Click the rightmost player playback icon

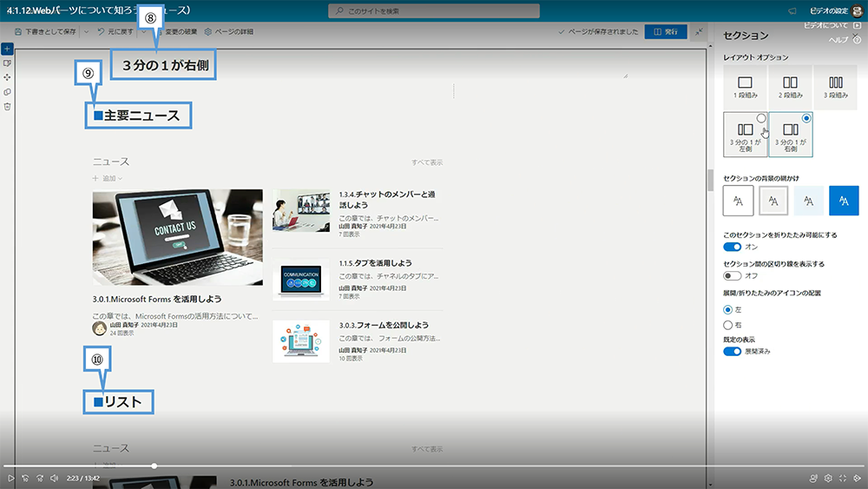pos(857,478)
